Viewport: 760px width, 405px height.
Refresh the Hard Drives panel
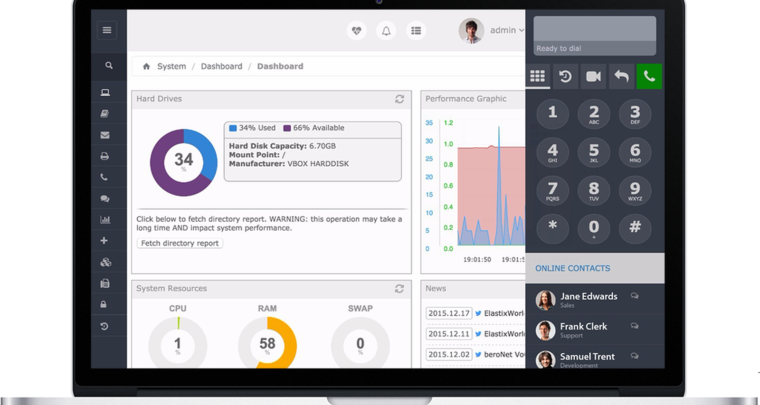click(x=399, y=99)
